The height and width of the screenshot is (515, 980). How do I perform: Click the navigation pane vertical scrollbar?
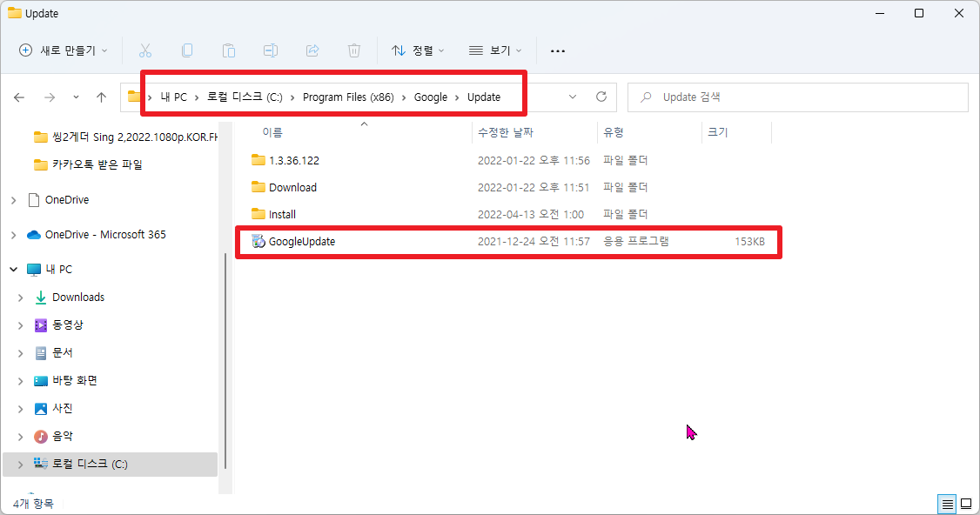coord(225,359)
